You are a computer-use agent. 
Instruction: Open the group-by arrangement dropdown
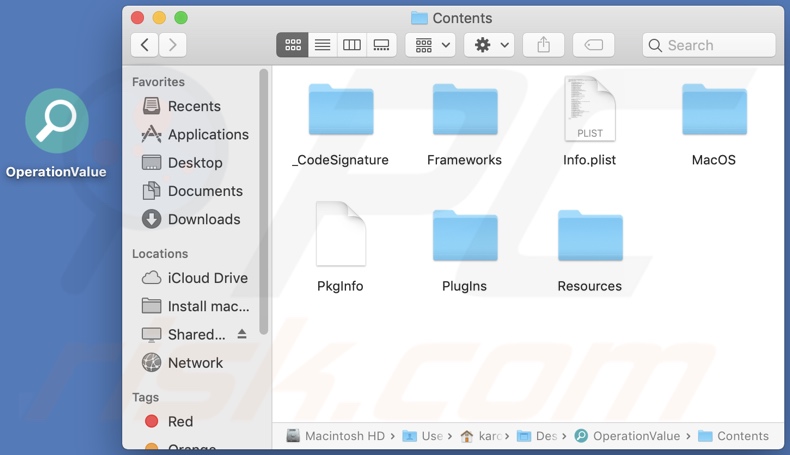[433, 45]
